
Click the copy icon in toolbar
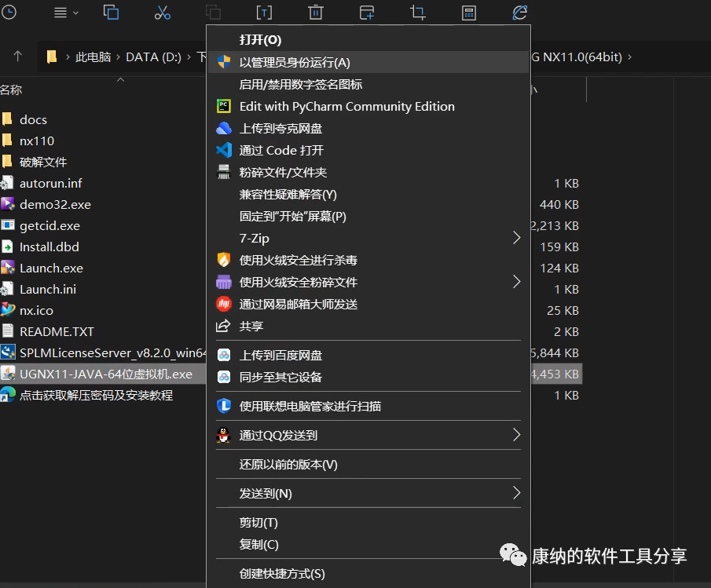111,13
